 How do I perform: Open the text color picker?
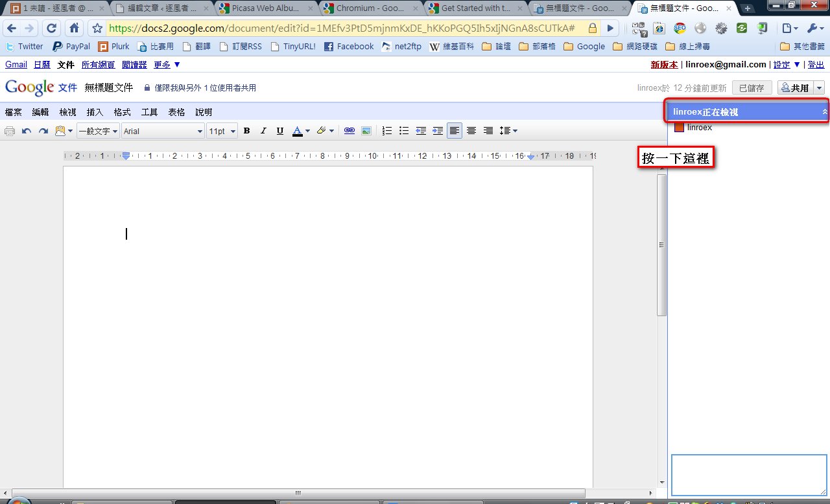tap(301, 131)
